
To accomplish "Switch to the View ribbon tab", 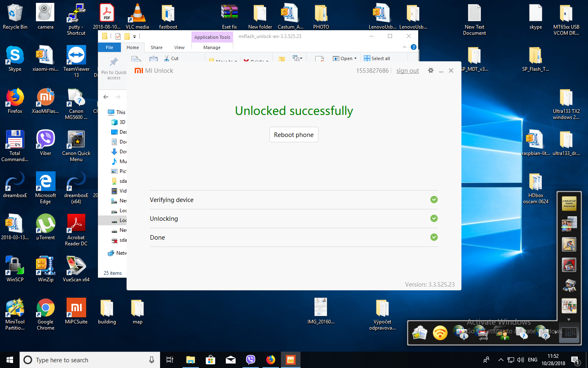I will click(x=179, y=47).
